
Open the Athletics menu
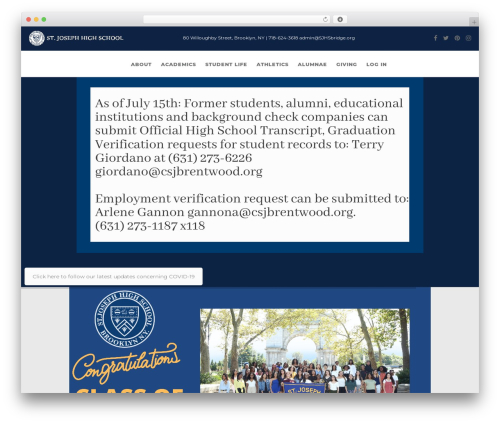pos(272,64)
